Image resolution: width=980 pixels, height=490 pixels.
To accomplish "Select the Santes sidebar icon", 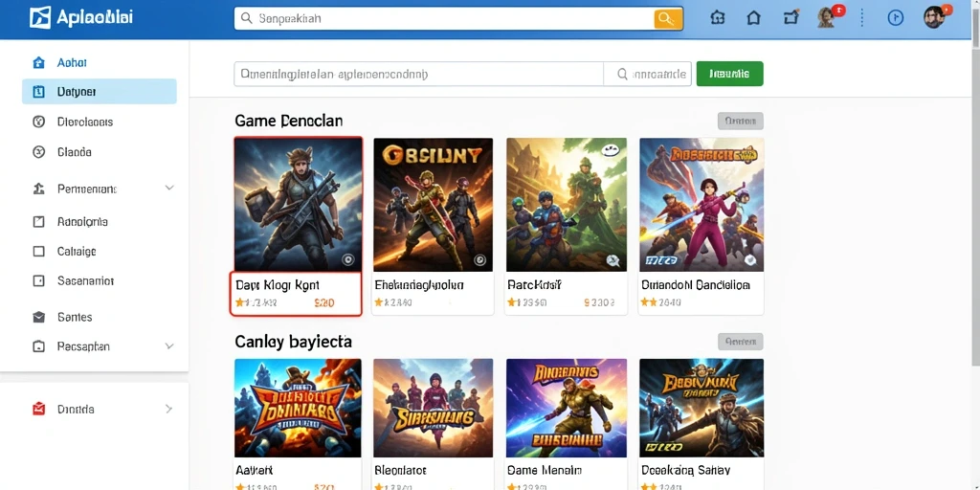I will [x=38, y=318].
